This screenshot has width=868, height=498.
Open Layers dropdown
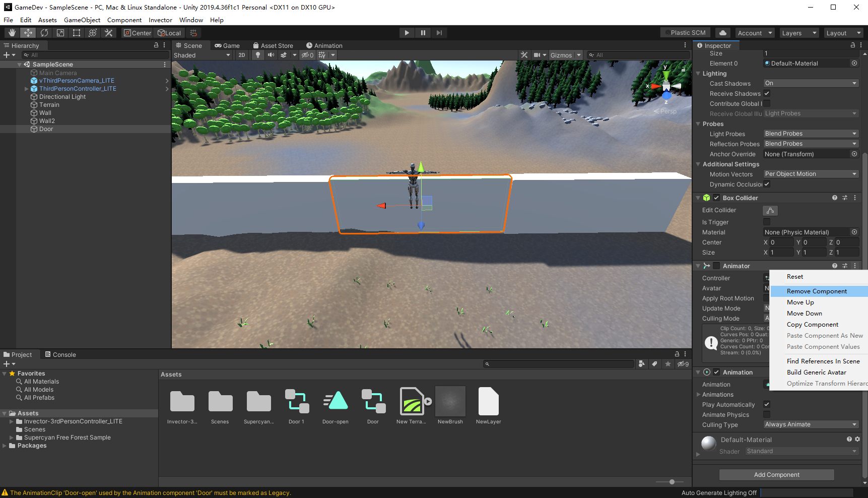point(799,33)
